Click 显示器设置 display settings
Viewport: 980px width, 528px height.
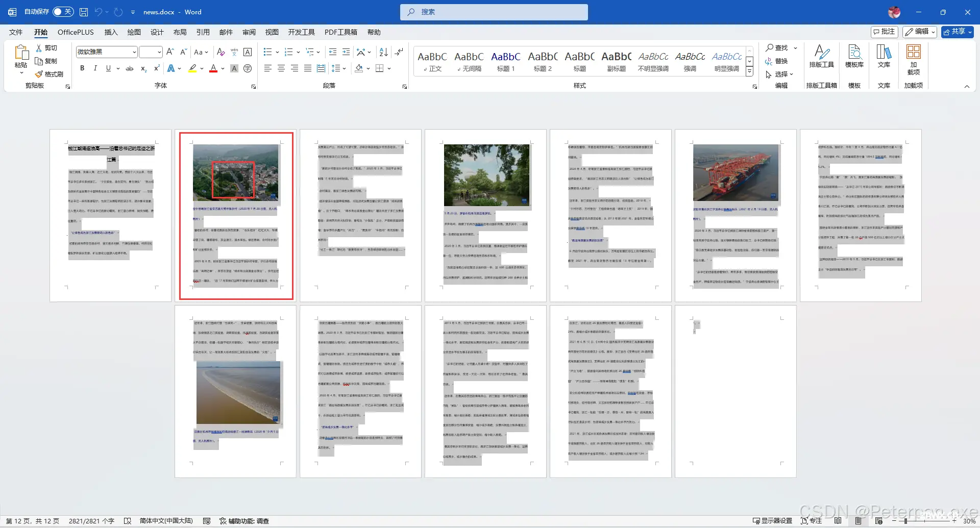(772, 521)
